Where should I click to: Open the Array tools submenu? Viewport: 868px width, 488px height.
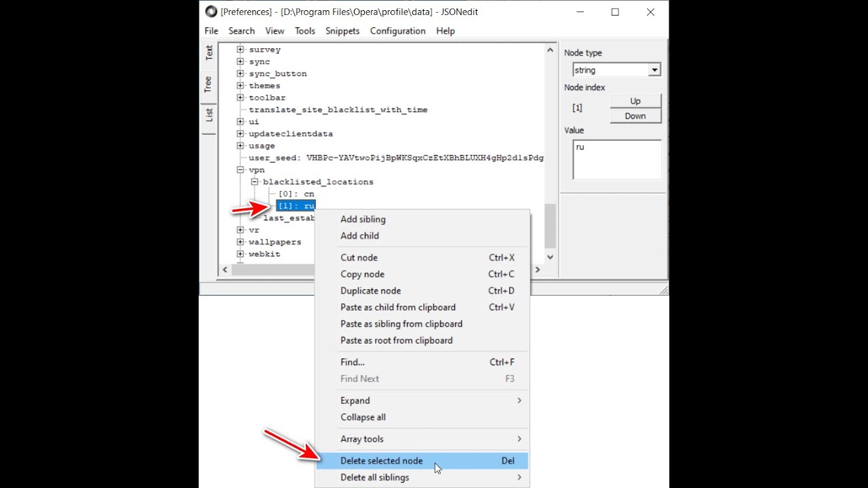pos(422,439)
